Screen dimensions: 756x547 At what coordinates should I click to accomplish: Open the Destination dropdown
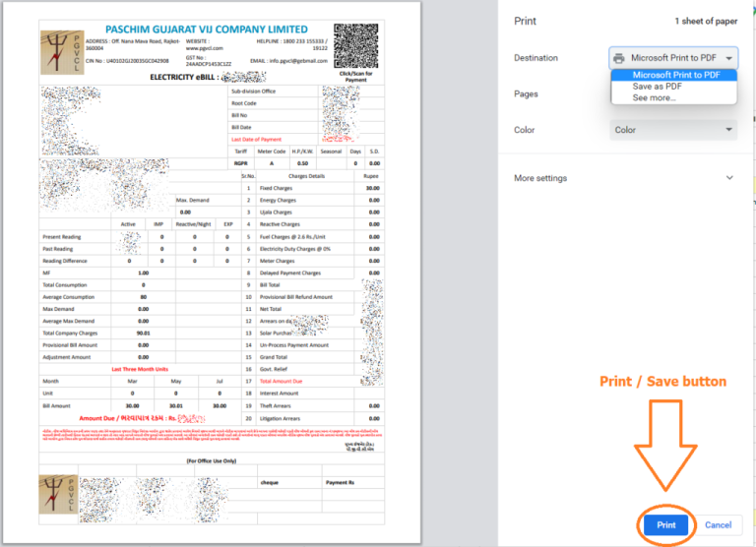tap(673, 58)
